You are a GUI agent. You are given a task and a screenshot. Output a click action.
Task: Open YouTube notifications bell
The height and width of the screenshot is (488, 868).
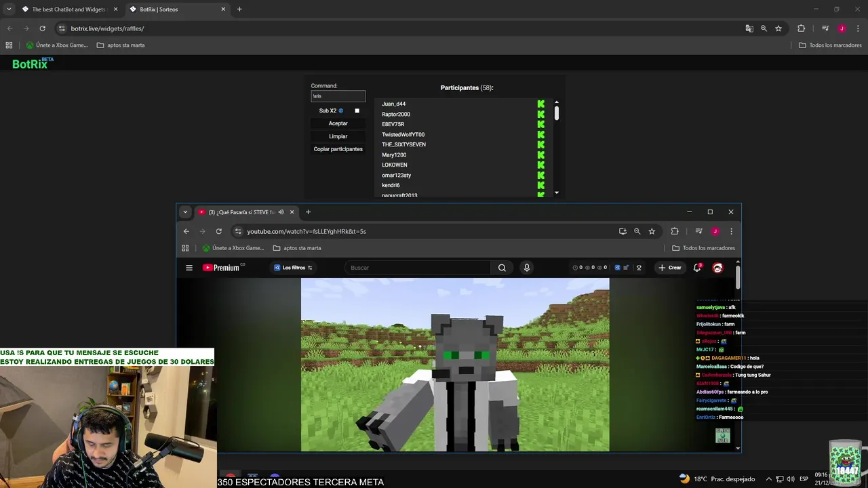[697, 268]
